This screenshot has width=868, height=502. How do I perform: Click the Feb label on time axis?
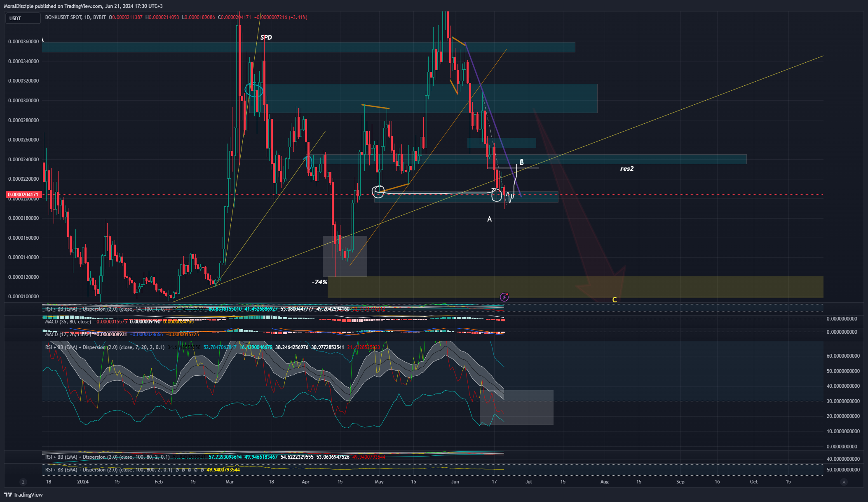click(159, 482)
